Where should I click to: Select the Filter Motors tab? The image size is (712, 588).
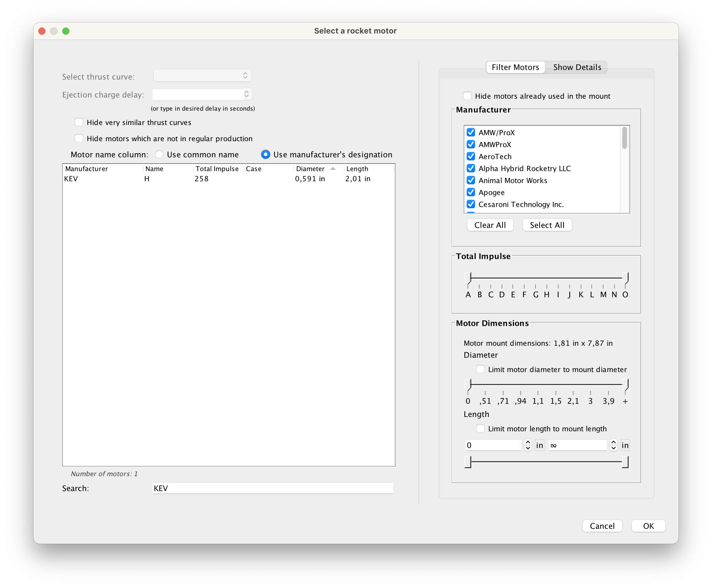515,67
